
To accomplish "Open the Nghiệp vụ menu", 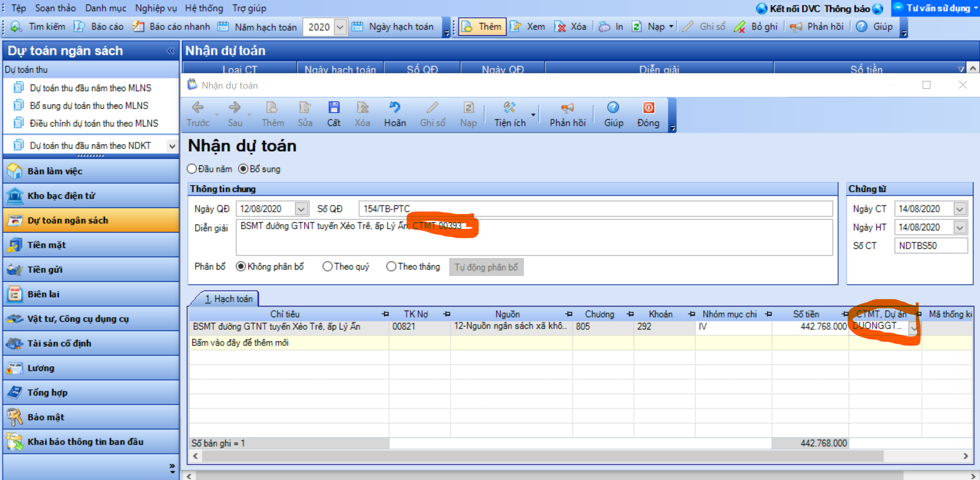I will [x=156, y=8].
